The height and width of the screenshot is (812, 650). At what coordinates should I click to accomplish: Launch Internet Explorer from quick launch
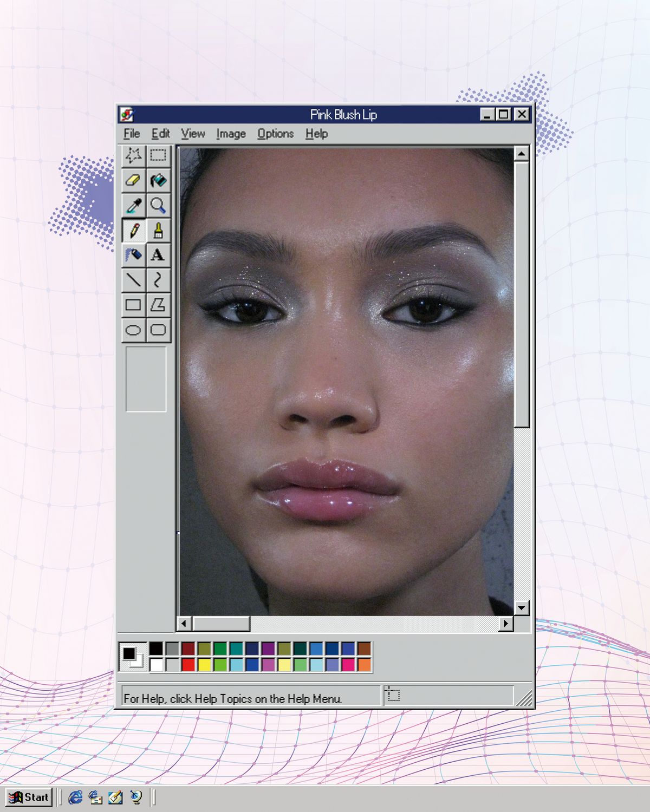tap(75, 797)
